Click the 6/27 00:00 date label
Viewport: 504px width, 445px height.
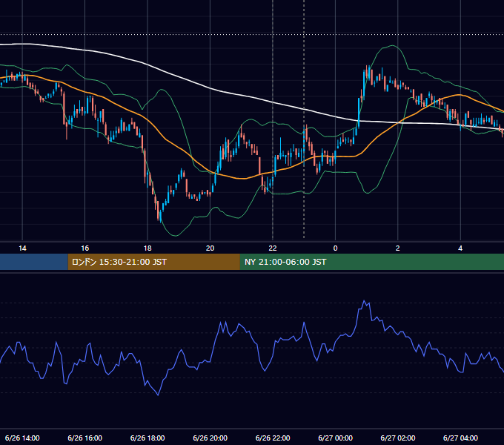(335, 438)
